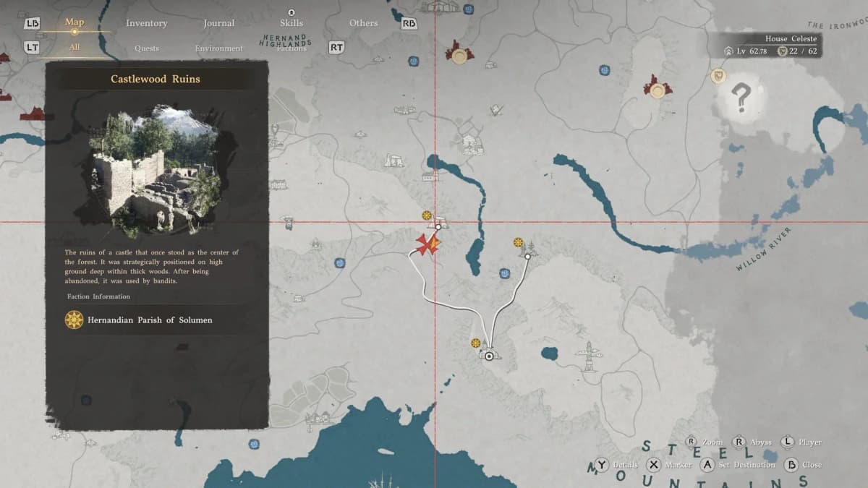The width and height of the screenshot is (868, 488).
Task: Select the unknown question mark location
Action: pyautogui.click(x=740, y=98)
